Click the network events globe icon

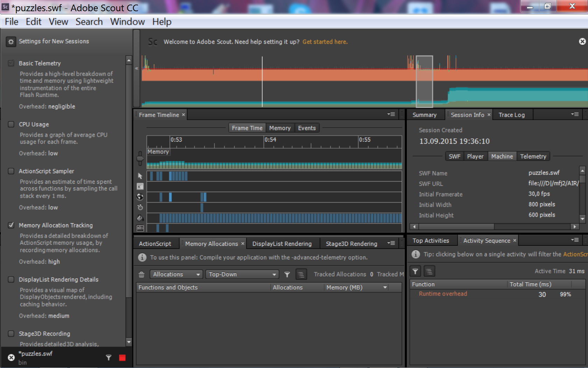coord(140,197)
